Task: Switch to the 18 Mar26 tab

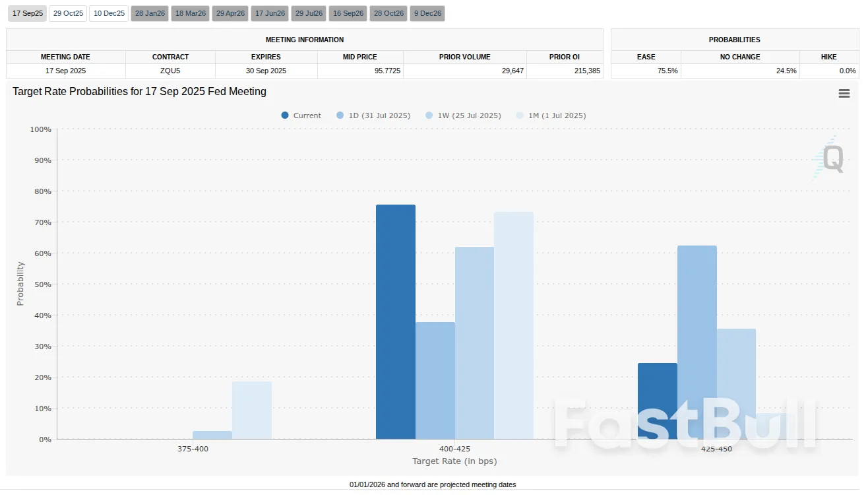Action: coord(190,13)
